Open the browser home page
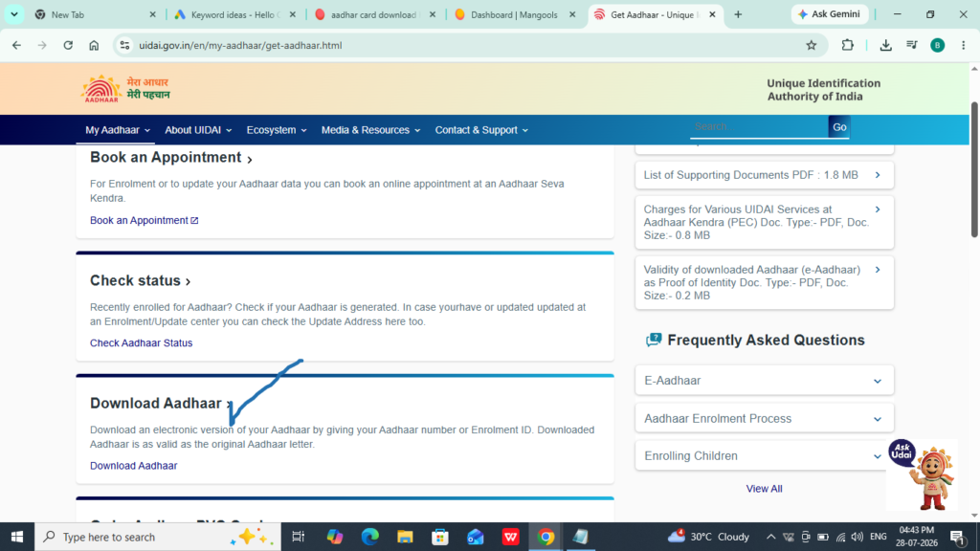Viewport: 980px width, 551px height. click(94, 45)
